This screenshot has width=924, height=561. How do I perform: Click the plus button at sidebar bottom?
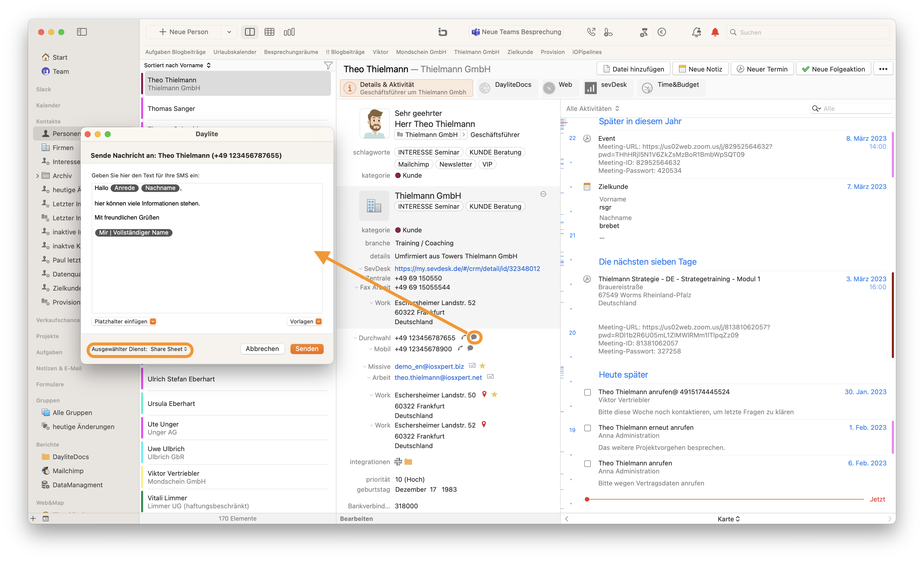(33, 518)
